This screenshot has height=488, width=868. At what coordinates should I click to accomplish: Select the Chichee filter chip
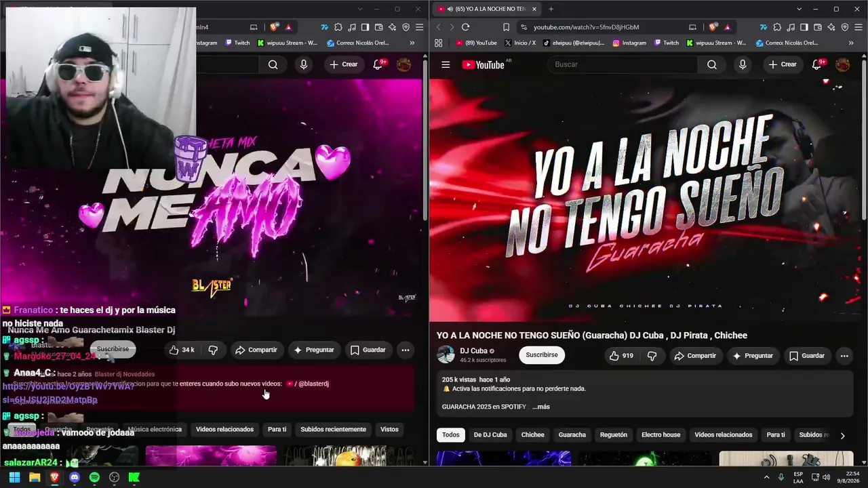[532, 434]
